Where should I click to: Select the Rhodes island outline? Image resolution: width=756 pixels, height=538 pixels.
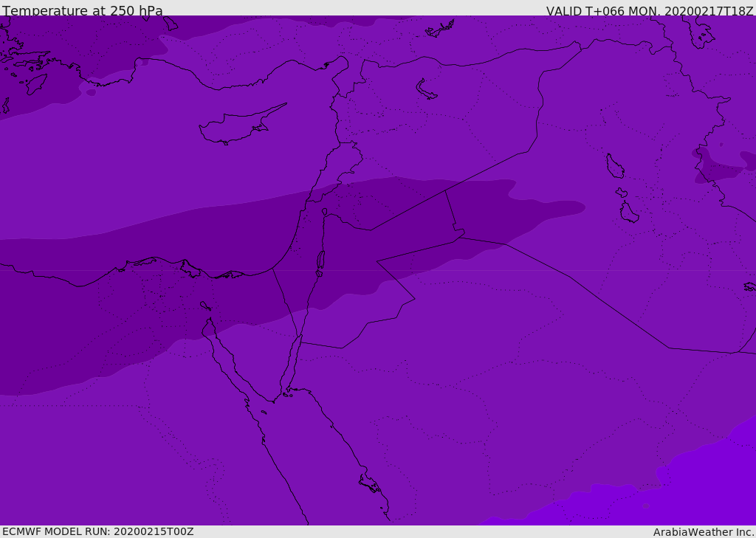tap(35, 83)
